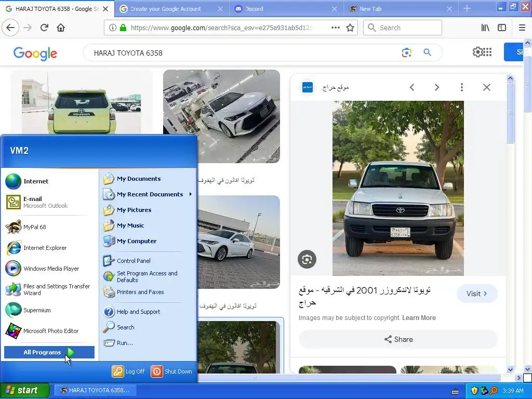This screenshot has height=399, width=532.
Task: Open the preview panel three-dot options
Action: pos(462,87)
